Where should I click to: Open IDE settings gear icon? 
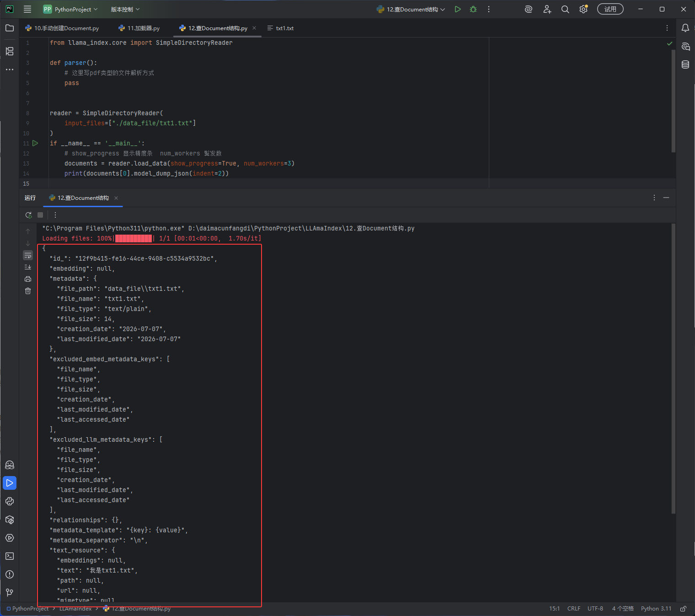point(583,9)
